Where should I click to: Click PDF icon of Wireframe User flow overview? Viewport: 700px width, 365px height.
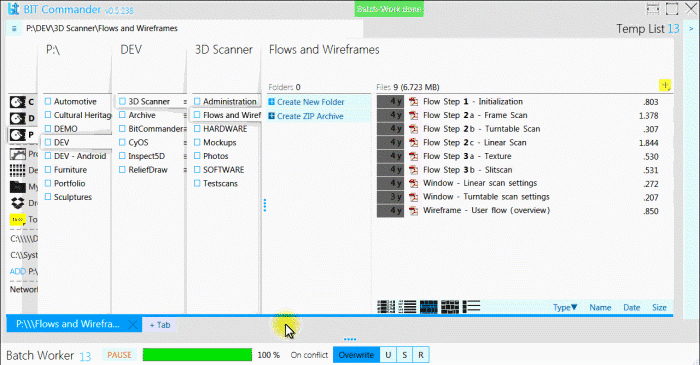tap(414, 211)
